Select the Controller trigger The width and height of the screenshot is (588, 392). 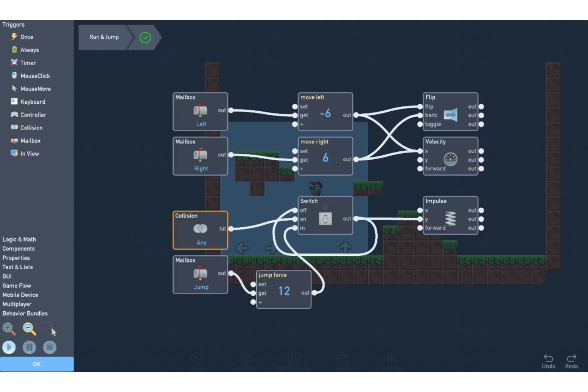(33, 114)
